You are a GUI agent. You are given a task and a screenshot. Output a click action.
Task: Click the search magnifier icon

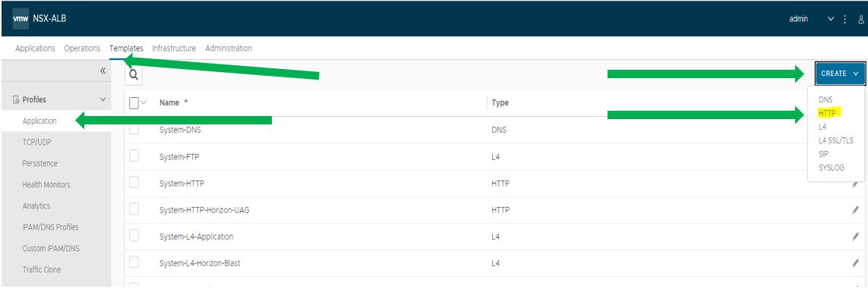(x=134, y=76)
